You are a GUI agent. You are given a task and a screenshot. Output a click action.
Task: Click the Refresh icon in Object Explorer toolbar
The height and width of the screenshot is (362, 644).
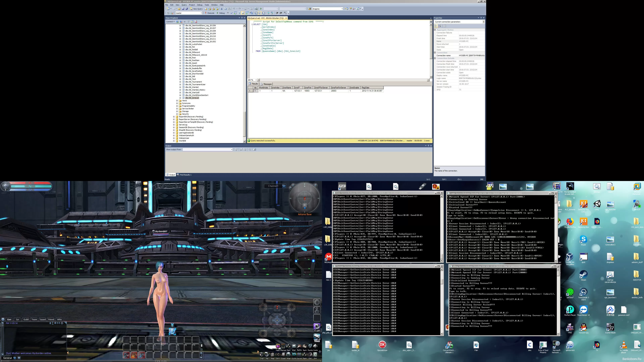[x=192, y=22]
